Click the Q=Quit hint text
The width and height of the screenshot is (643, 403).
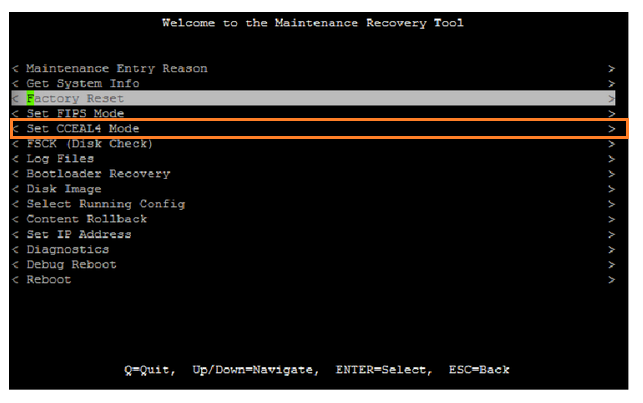point(150,370)
